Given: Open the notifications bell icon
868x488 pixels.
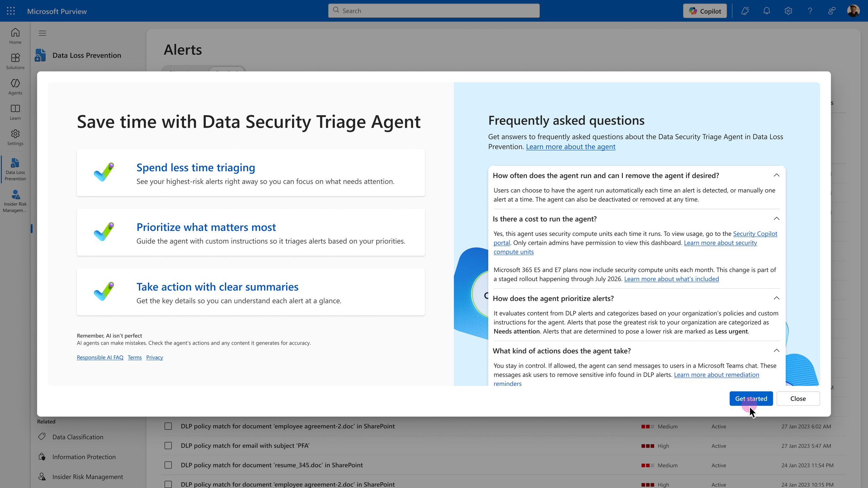Looking at the screenshot, I should pos(767,11).
